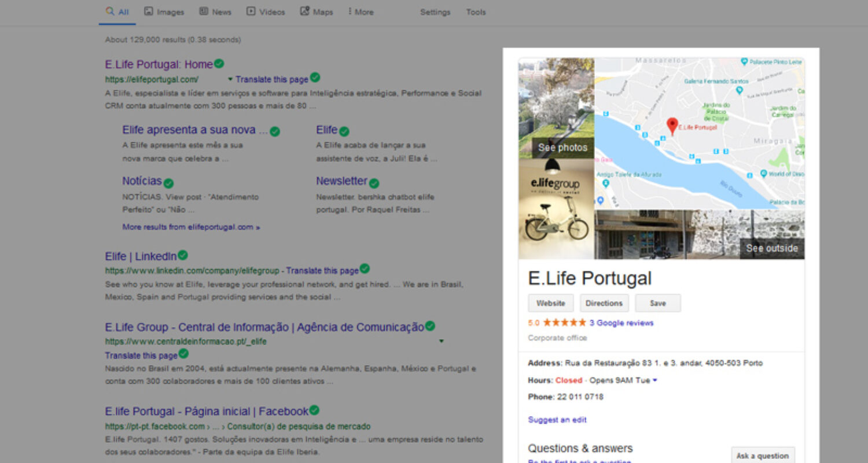Click checkmark icon beside Elife | LinkedIn title
868x463 pixels.
[183, 255]
